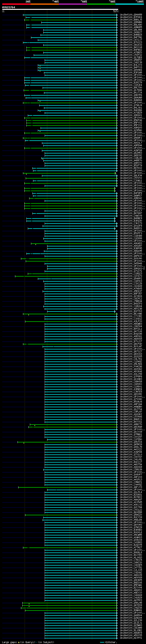Select hit label UniRef100_Q54RP2
This screenshot has width=146, height=644.
point(131,278)
